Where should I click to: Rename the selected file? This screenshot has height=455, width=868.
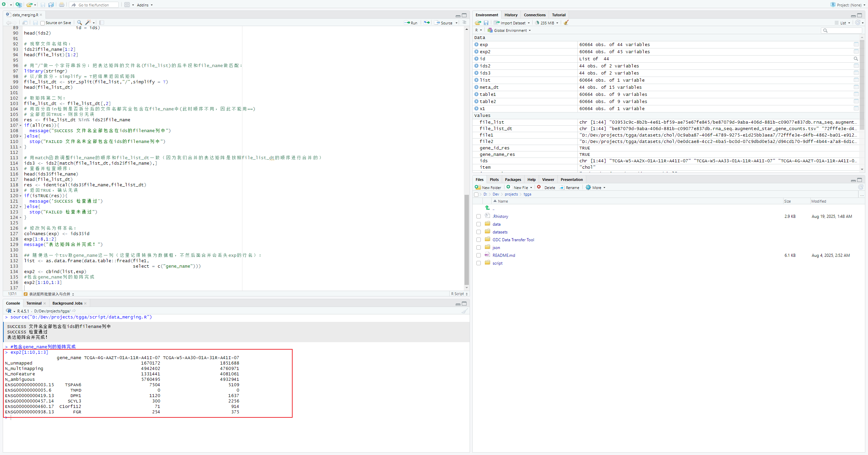569,188
